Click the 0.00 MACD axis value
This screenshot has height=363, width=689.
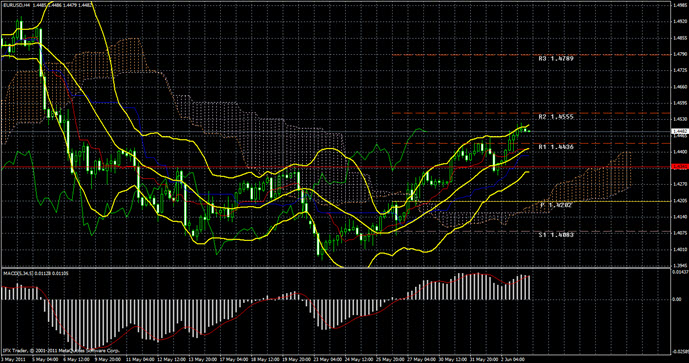pos(677,300)
